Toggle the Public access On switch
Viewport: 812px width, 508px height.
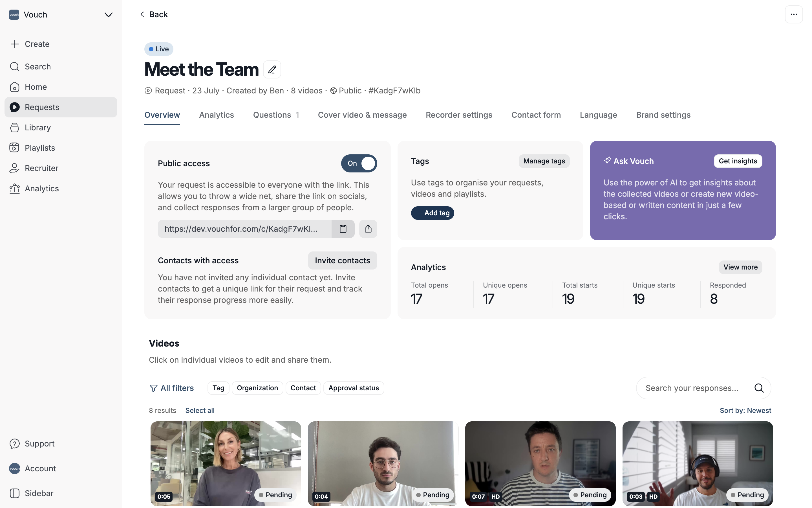359,163
